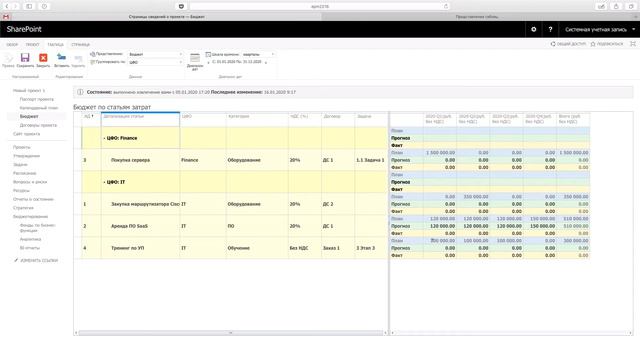640x360 pixels.
Task: Click the Диапазон дат (Date range) icon
Action: coord(195,58)
